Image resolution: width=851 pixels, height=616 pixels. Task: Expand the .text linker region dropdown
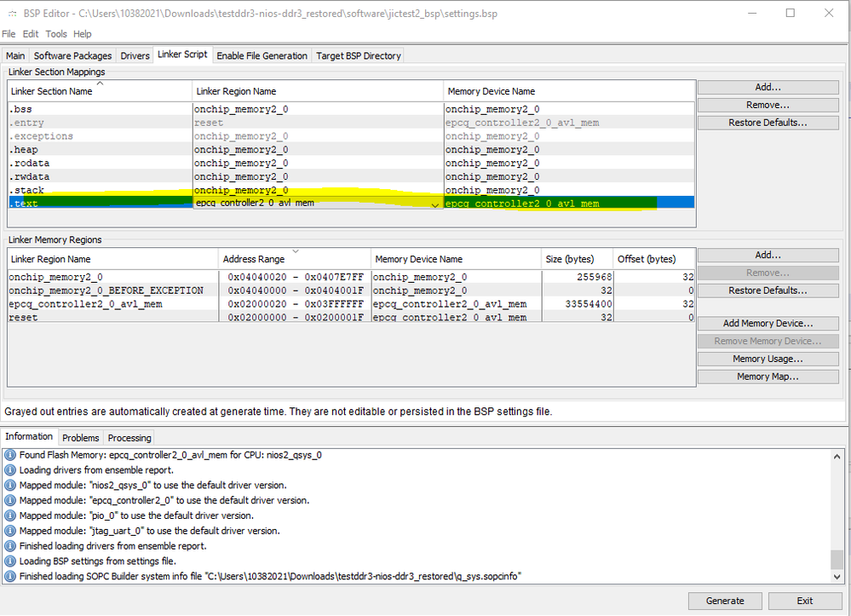pos(435,204)
